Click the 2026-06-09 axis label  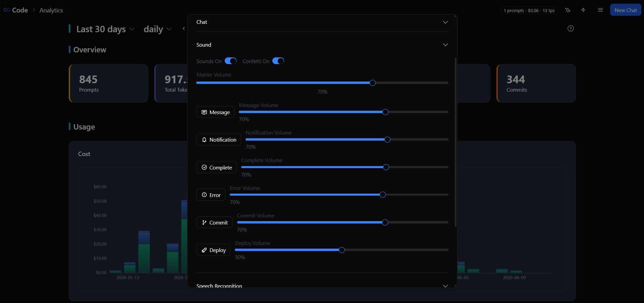(x=514, y=277)
